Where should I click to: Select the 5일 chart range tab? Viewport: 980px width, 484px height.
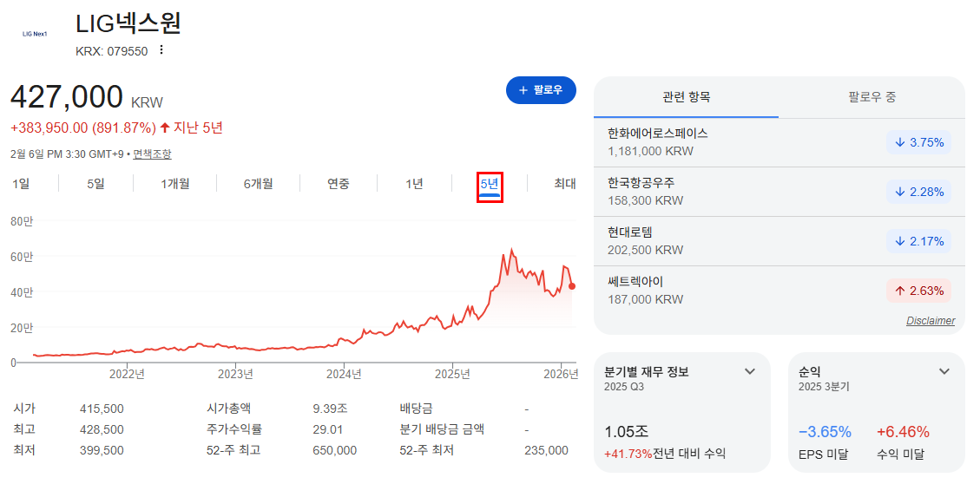[95, 184]
